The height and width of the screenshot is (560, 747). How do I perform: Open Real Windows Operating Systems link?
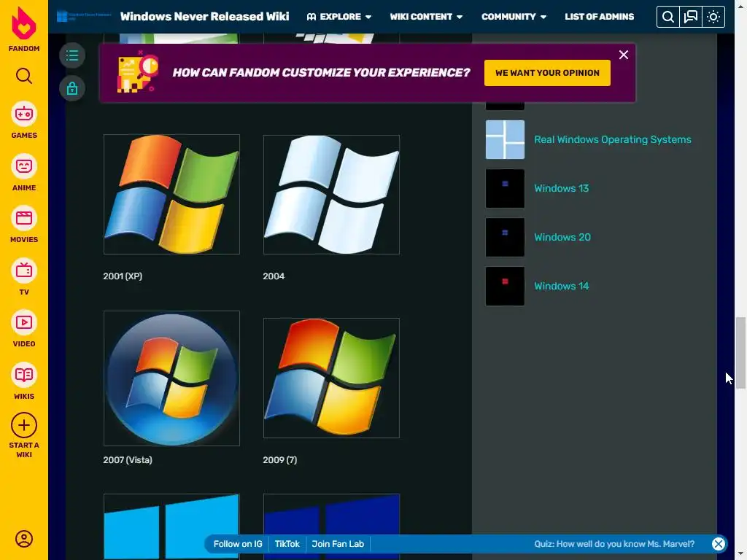(613, 139)
